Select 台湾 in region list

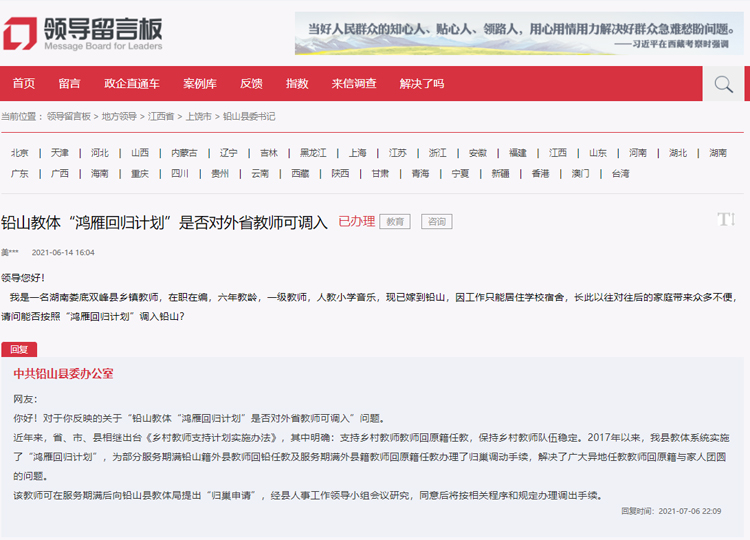620,173
